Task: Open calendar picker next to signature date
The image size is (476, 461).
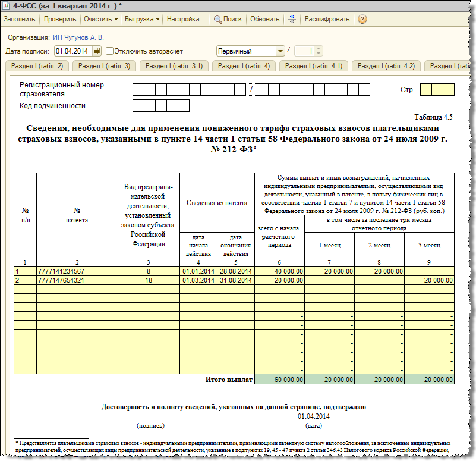Action: [97, 51]
